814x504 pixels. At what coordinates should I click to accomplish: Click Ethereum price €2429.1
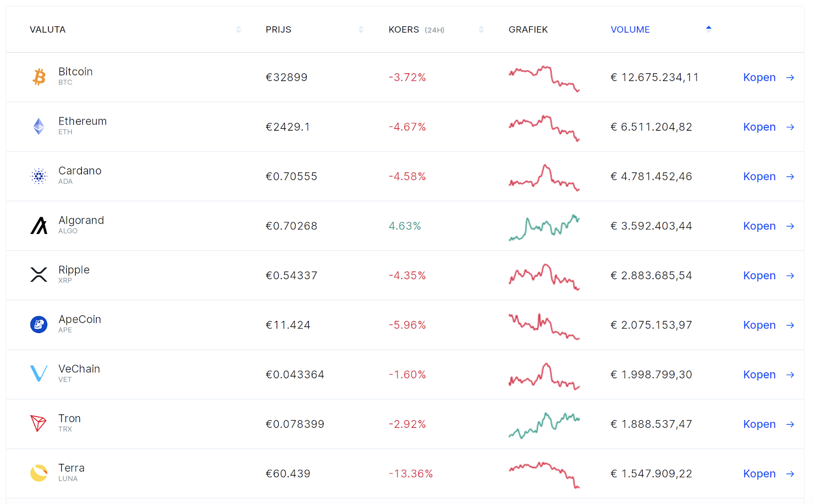click(288, 127)
